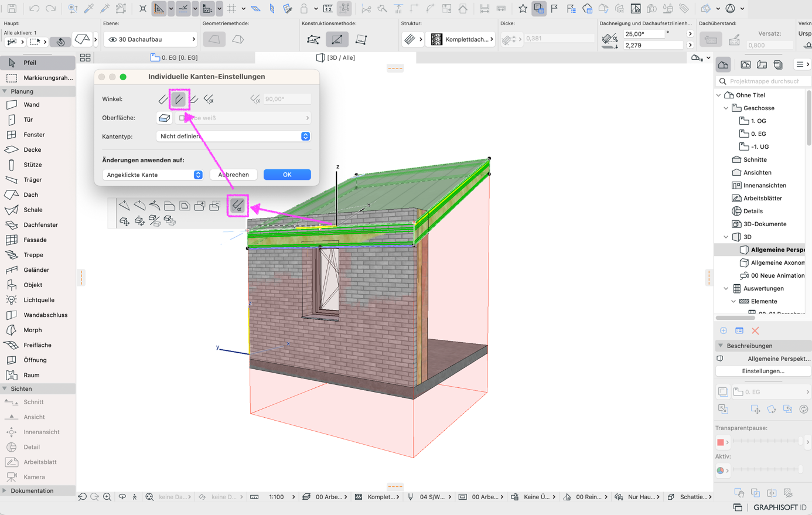
Task: Open the Angeklickte Kante dropdown
Action: (152, 175)
